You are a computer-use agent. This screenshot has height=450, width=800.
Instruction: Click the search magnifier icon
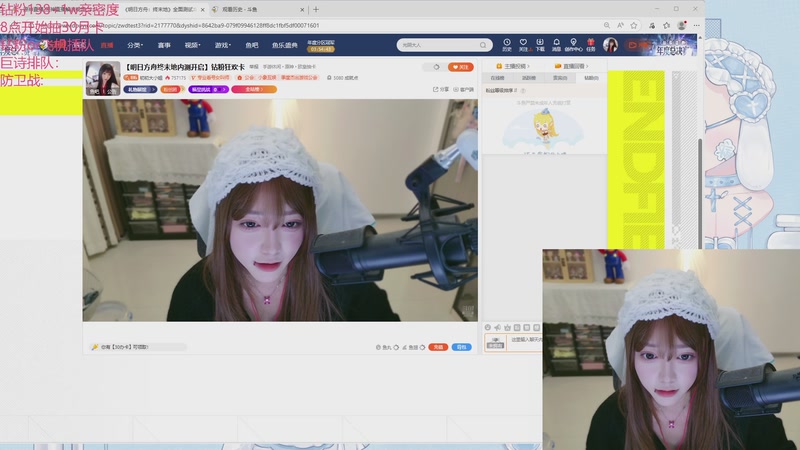click(x=483, y=45)
